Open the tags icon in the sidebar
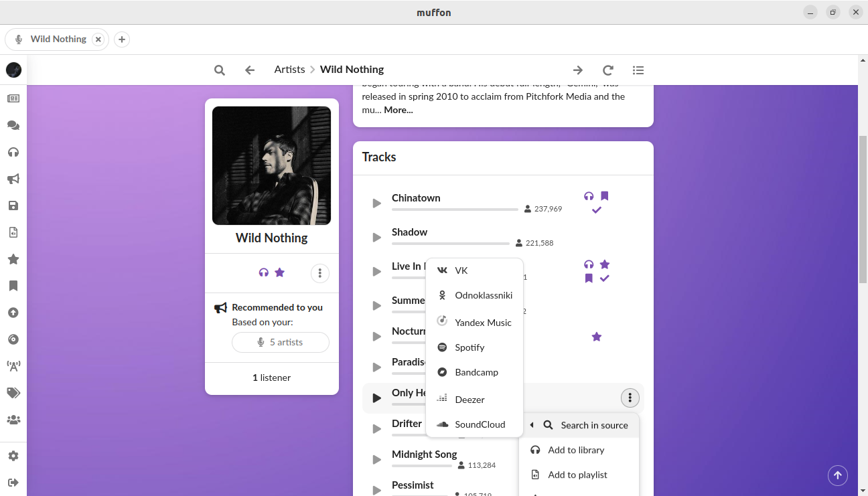Screen dimensions: 868x496 13,393
